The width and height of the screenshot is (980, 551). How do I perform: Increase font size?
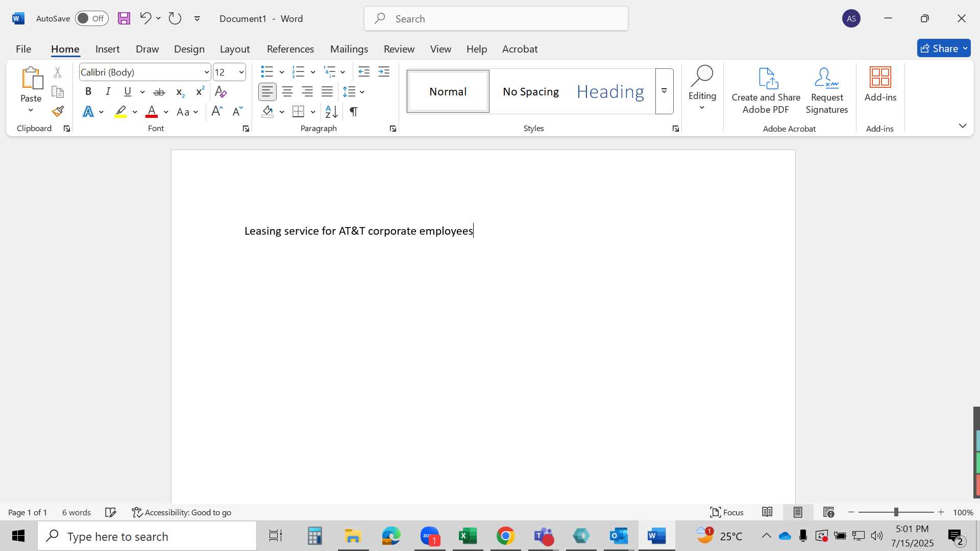point(217,111)
